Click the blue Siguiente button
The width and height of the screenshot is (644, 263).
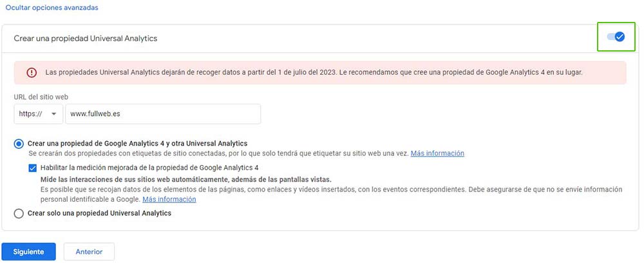(x=29, y=251)
